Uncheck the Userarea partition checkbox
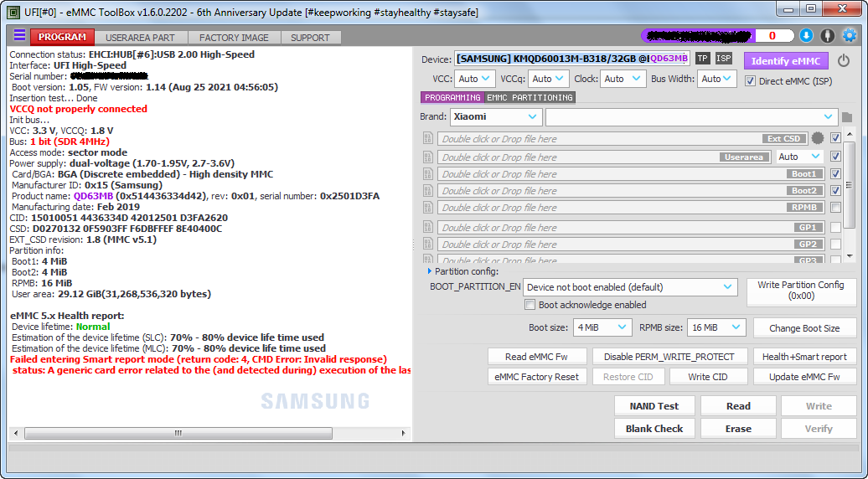 pyautogui.click(x=835, y=157)
